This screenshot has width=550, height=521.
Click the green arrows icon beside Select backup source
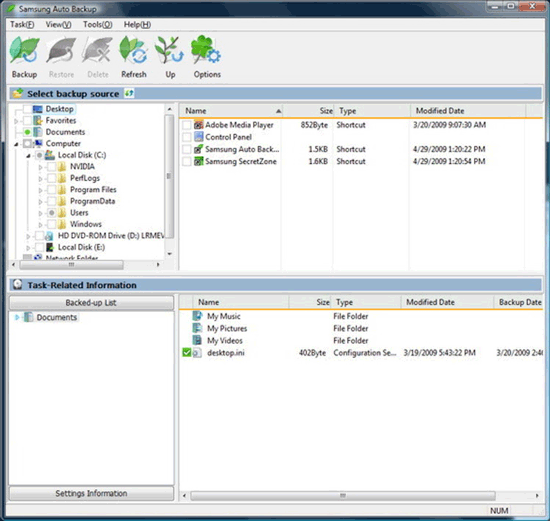tap(129, 93)
